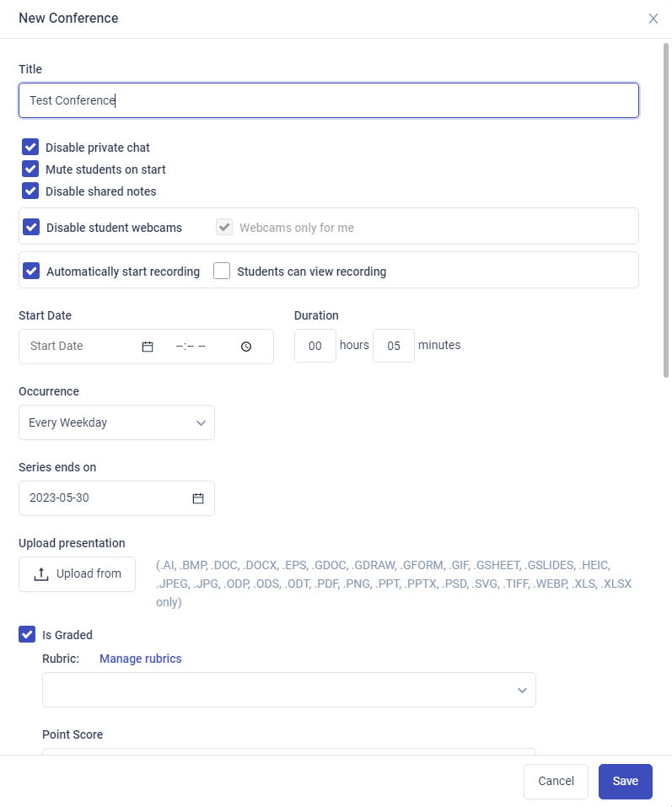Click the allowed file types text

pos(394,584)
